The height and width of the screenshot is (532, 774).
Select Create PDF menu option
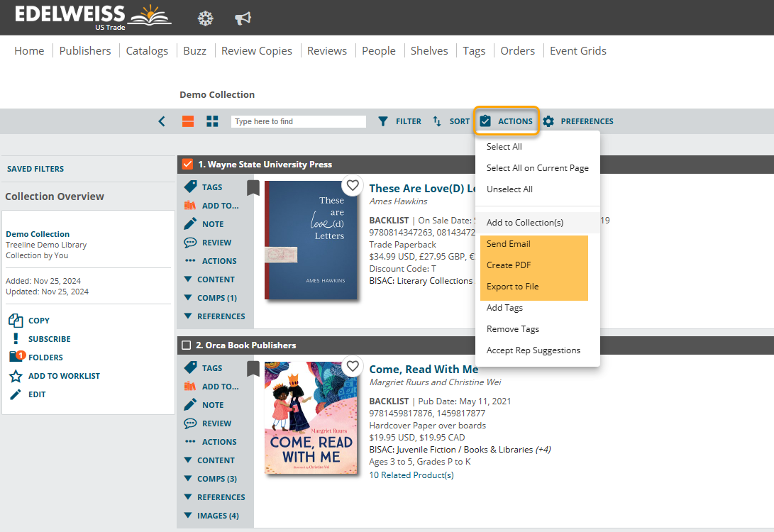(x=509, y=265)
